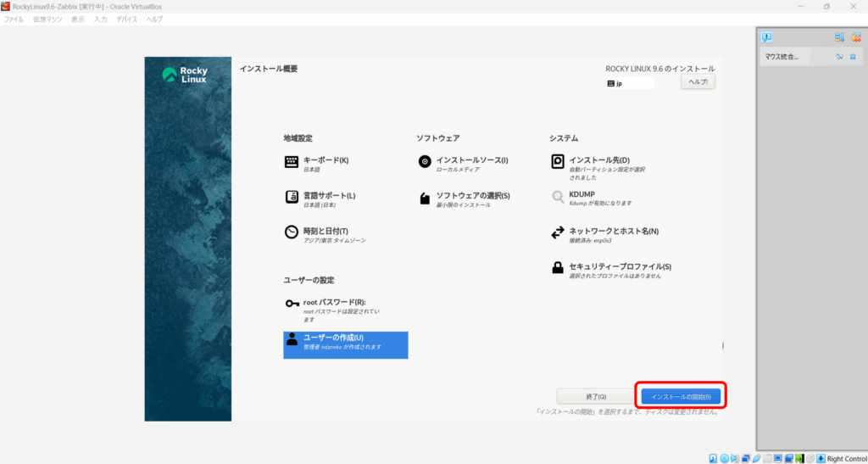The width and height of the screenshot is (868, 464).
Task: Click the ヘルプ! button in the installer
Action: tap(698, 81)
